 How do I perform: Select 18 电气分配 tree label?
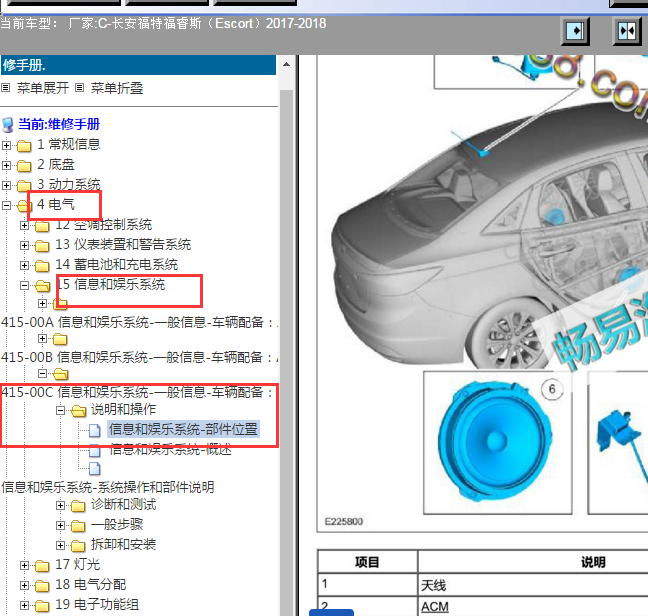91,584
